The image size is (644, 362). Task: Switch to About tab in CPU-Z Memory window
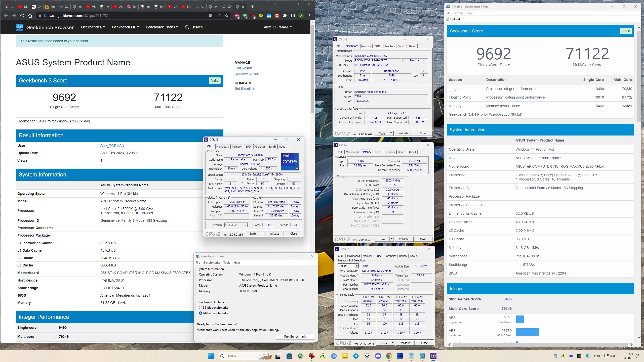tap(412, 152)
